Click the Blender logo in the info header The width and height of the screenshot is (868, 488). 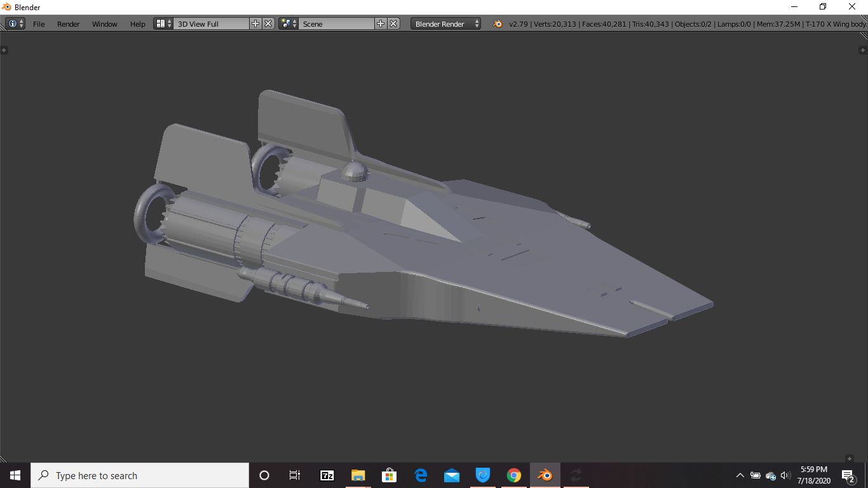click(x=496, y=24)
